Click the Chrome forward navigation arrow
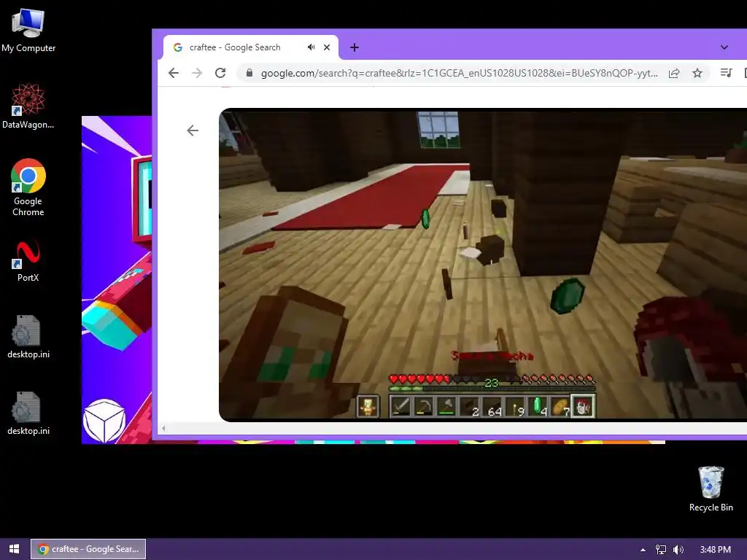Viewport: 747px width, 560px height. pyautogui.click(x=197, y=73)
